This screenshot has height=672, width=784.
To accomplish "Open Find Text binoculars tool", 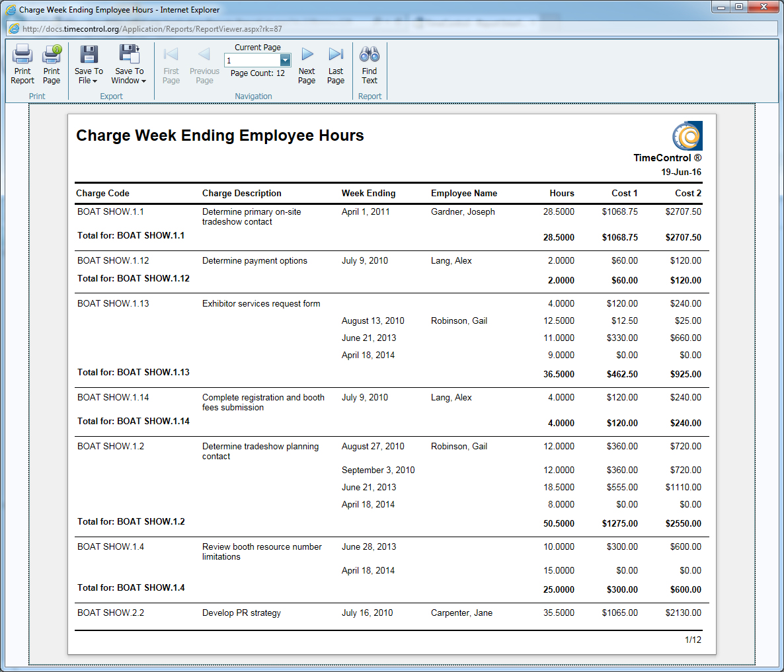I will pyautogui.click(x=370, y=65).
